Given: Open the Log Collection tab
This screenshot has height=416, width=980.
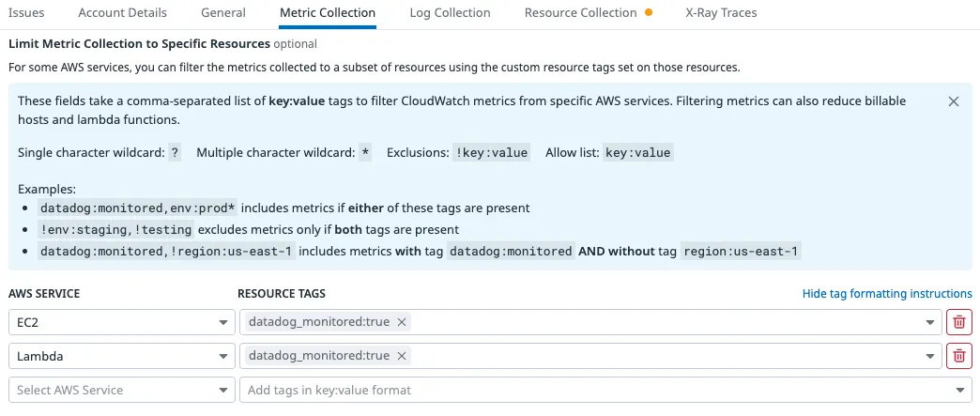Looking at the screenshot, I should coord(450,13).
